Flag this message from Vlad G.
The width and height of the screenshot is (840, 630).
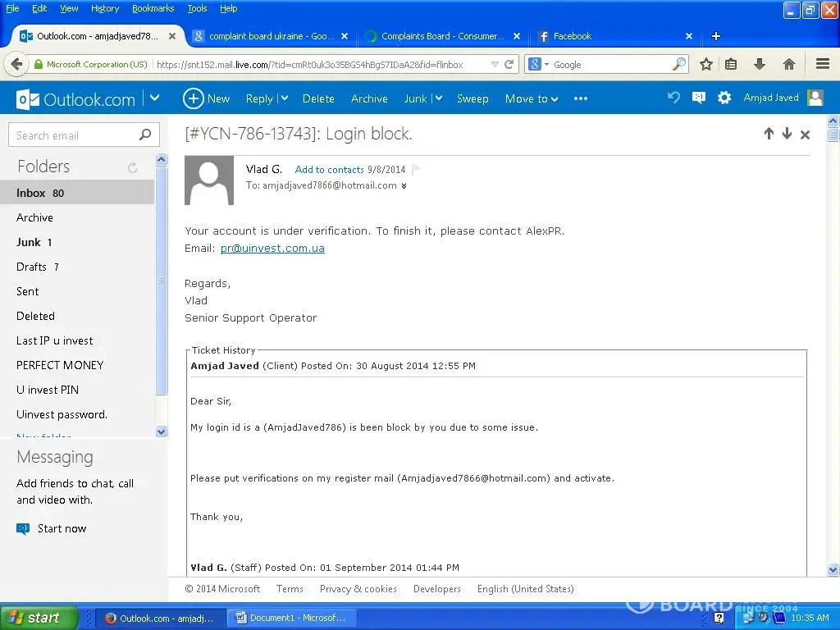(417, 169)
